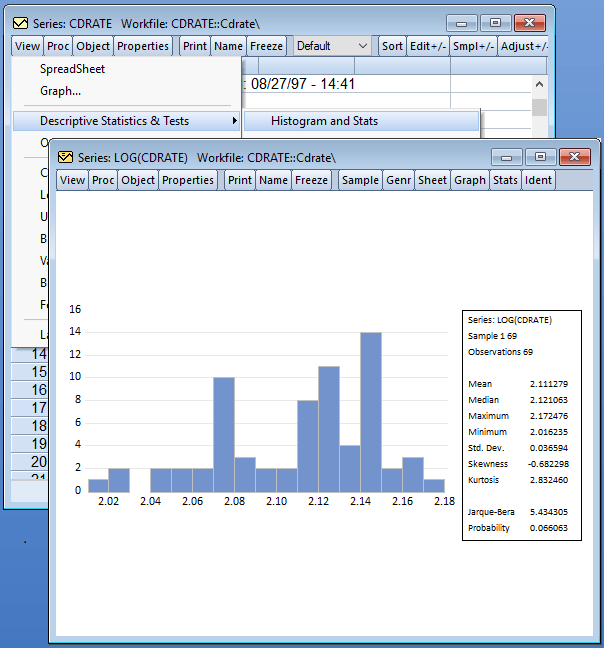Click the Ident toolbar button
This screenshot has height=648, width=604.
537,180
